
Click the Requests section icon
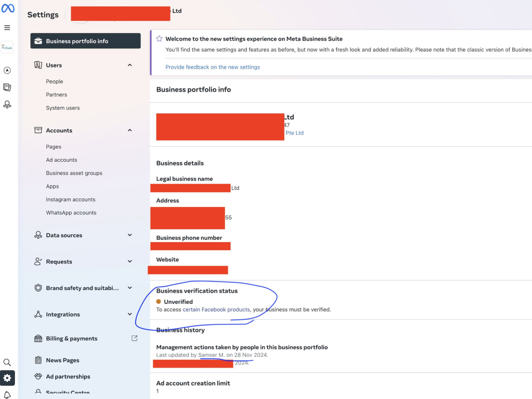38,261
